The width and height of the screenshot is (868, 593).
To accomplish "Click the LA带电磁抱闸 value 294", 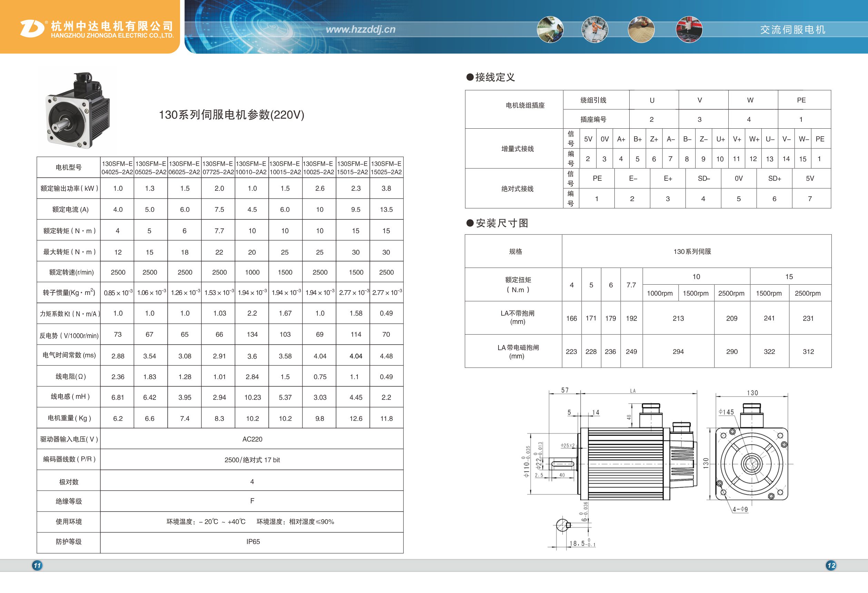I will pos(678,352).
